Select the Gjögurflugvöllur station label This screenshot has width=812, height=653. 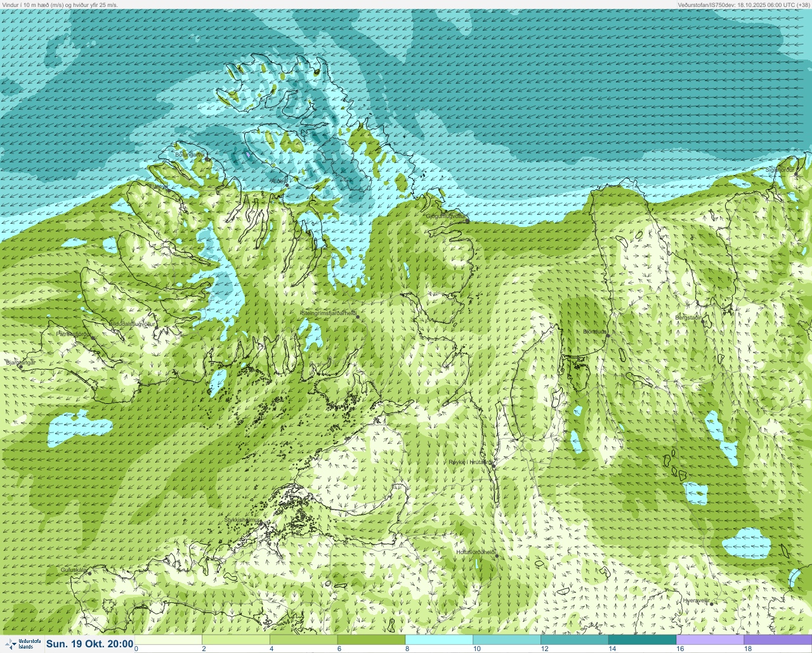point(447,216)
